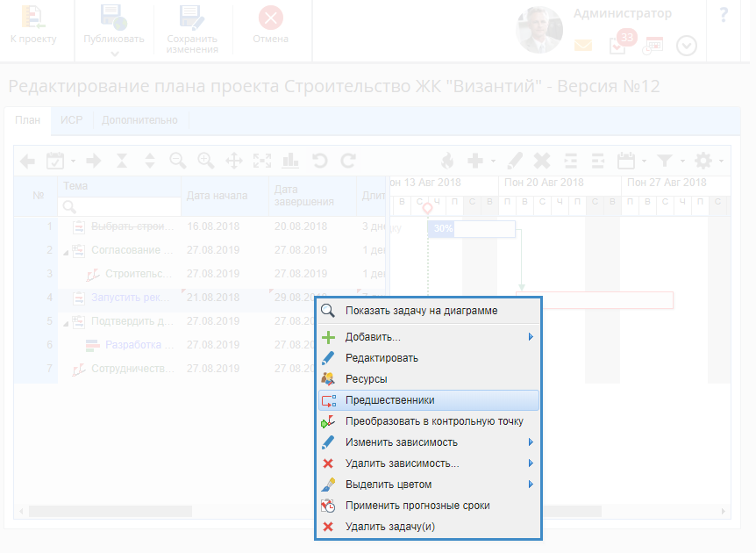The image size is (756, 553).
Task: Click the pencil edit icon in toolbar
Action: tap(515, 161)
